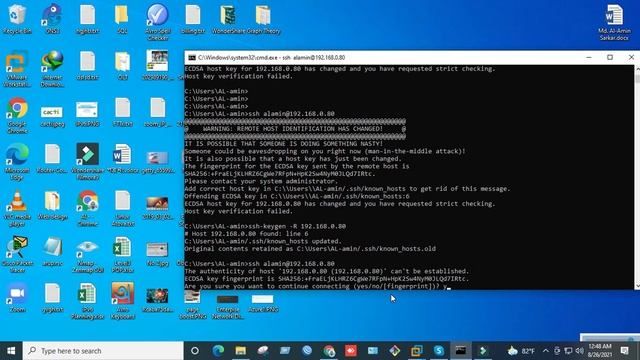This screenshot has width=640, height=360.
Task: Maximize the cmd window
Action: coord(610,58)
